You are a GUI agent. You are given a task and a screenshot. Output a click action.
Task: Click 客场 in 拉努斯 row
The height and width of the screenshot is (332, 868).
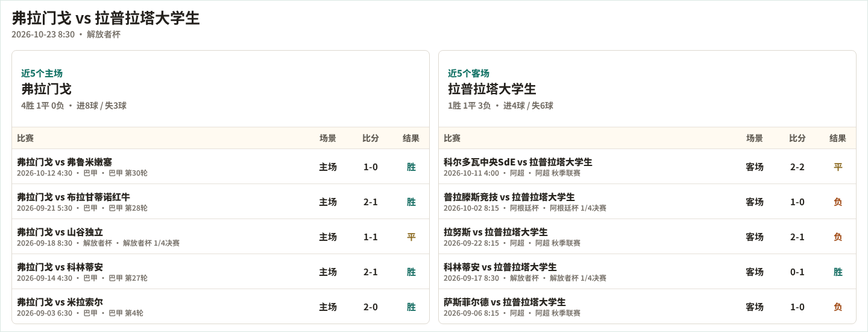tap(755, 237)
